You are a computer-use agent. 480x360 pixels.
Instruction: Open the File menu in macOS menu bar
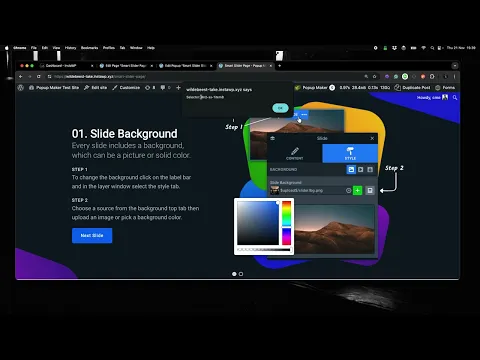click(x=34, y=48)
